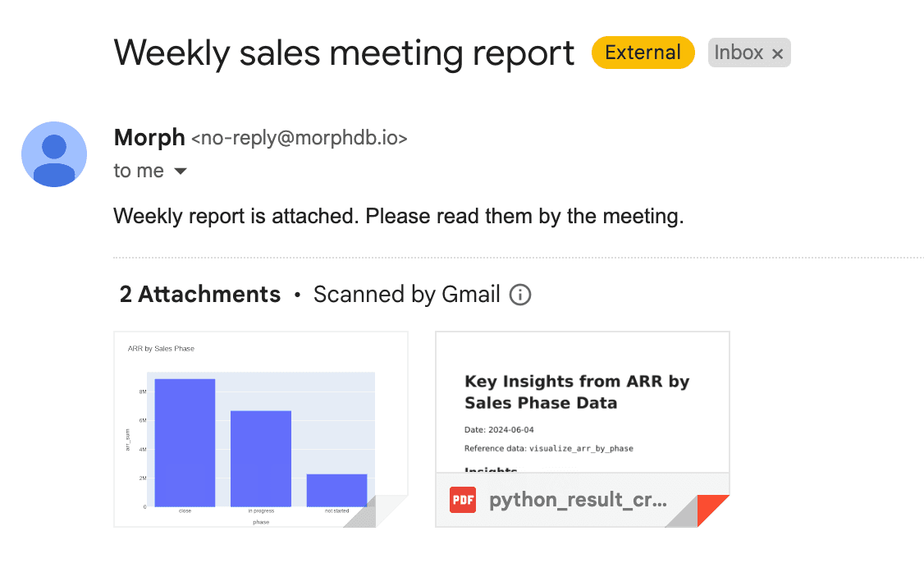Click the 'in progress' bar in the chart

tap(260, 459)
